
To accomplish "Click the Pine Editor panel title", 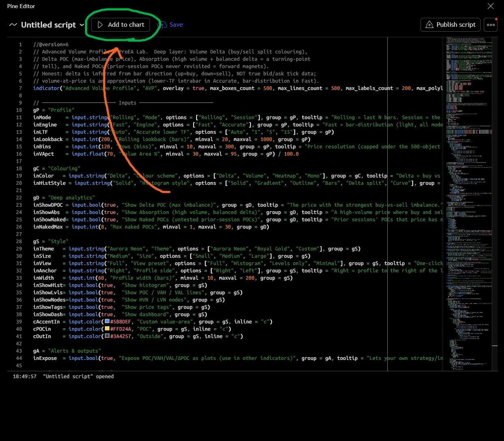I will (21, 6).
